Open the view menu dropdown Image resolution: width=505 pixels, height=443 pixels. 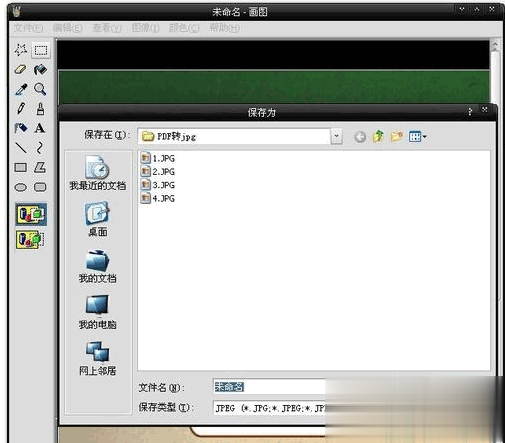[x=418, y=136]
